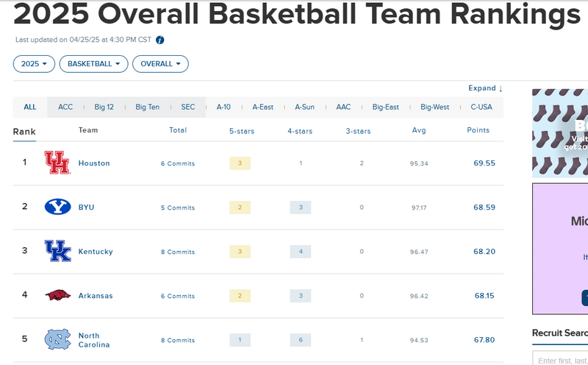This screenshot has width=588, height=365.
Task: Select the ACC conference tab
Action: [x=65, y=107]
